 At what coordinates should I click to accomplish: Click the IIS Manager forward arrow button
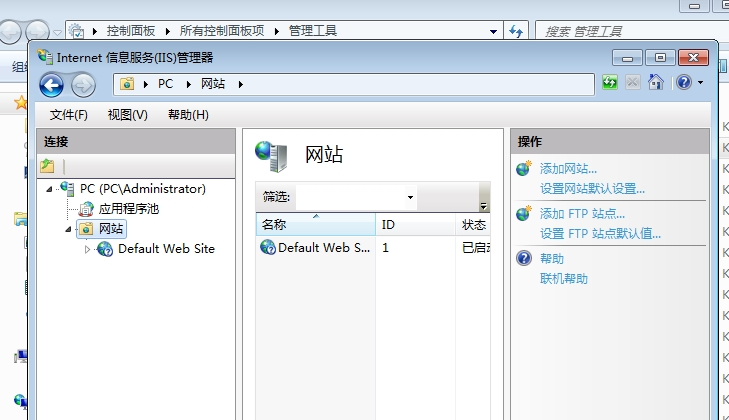[83, 86]
